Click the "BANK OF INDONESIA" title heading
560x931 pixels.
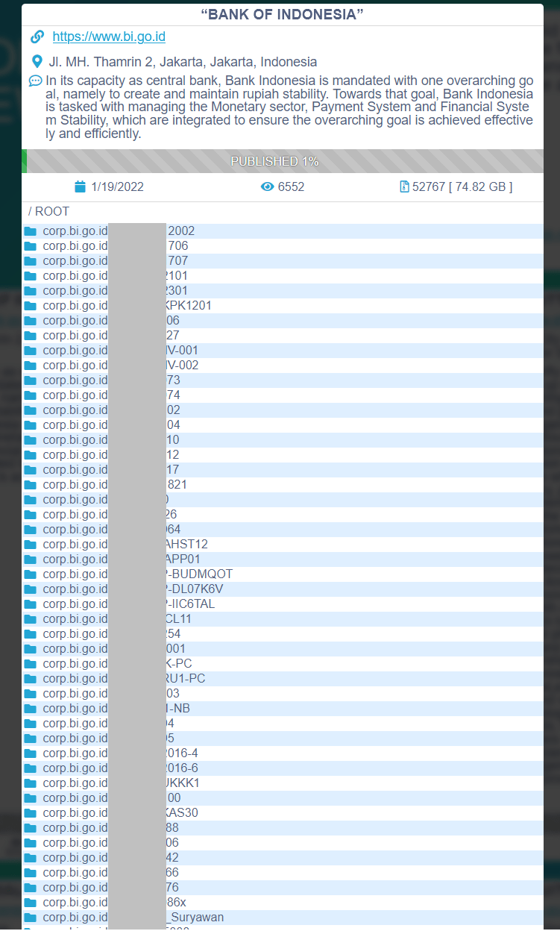(283, 15)
